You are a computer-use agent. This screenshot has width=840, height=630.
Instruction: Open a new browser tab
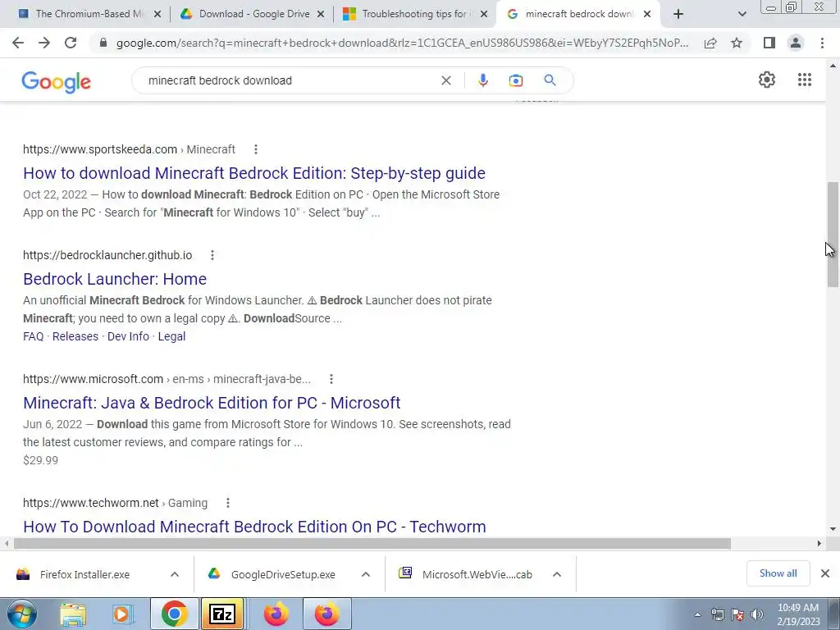pyautogui.click(x=678, y=14)
